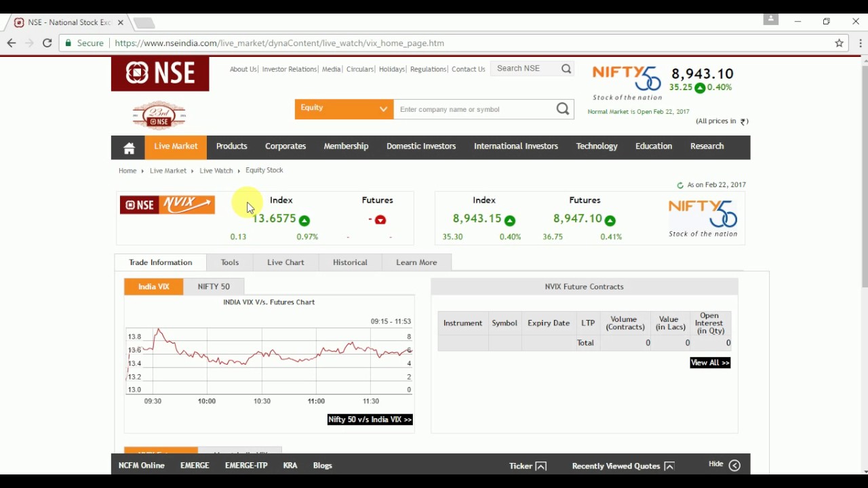Open Technology menu

pyautogui.click(x=597, y=146)
